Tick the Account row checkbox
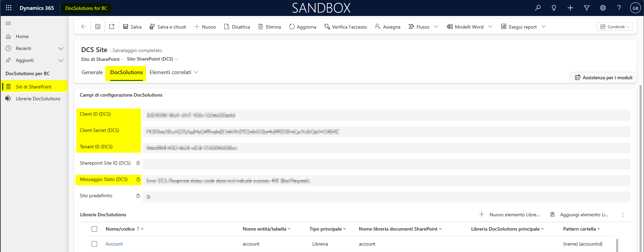 94,244
